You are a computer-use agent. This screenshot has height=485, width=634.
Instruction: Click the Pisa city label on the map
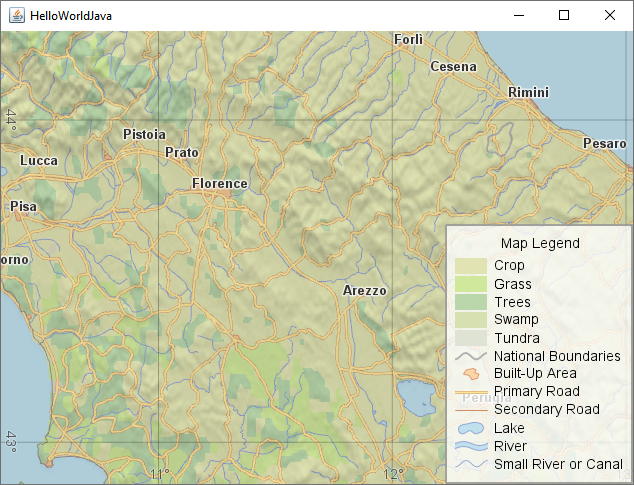click(22, 207)
